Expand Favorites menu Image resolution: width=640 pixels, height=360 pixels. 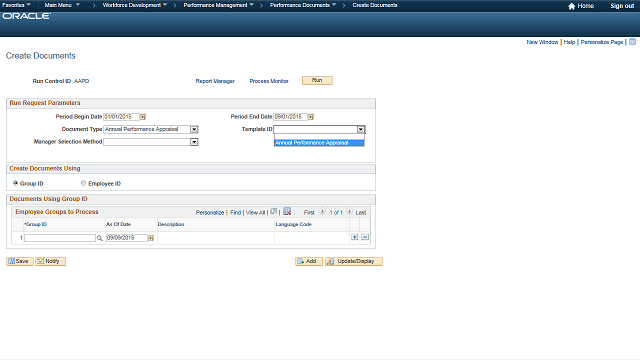[x=16, y=5]
